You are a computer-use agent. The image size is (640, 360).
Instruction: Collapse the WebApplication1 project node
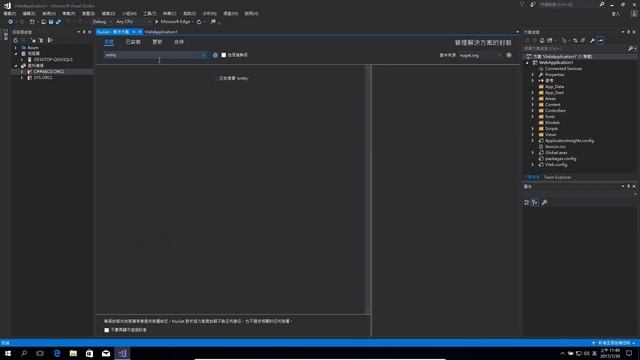527,63
